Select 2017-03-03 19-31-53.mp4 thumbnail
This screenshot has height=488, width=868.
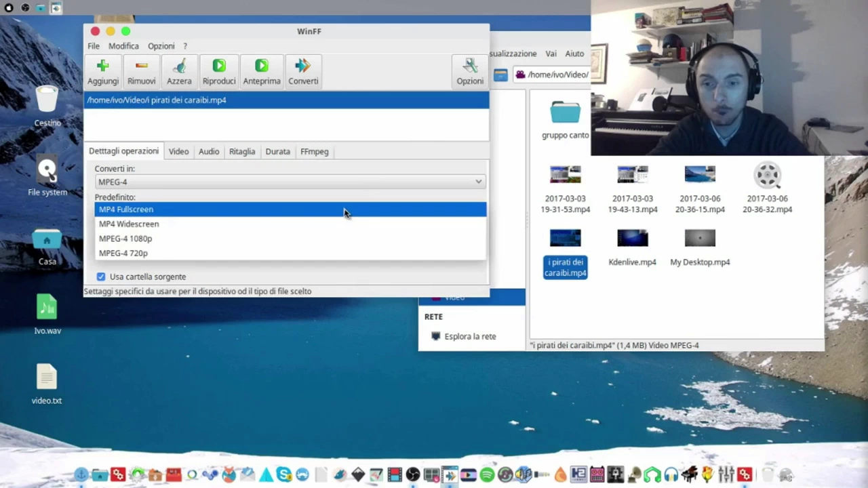coord(565,175)
